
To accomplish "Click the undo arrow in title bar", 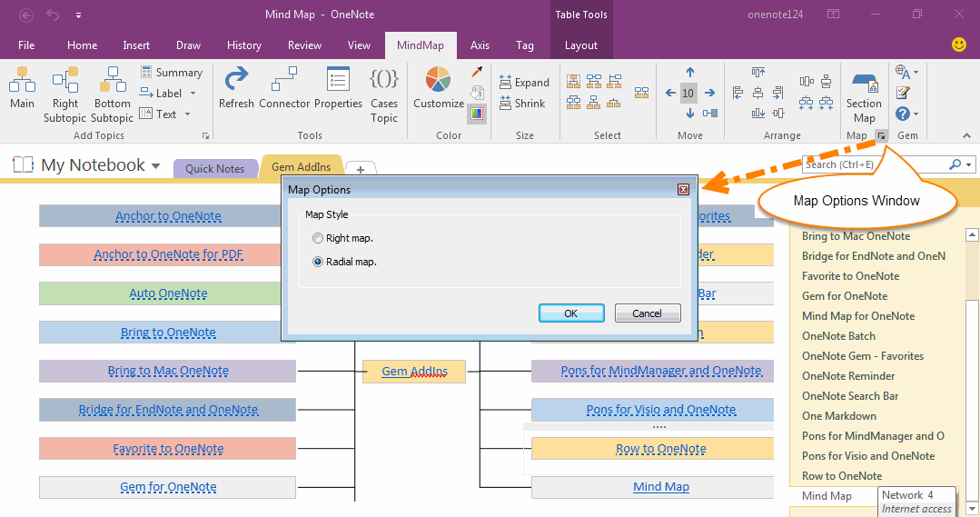I will (53, 15).
